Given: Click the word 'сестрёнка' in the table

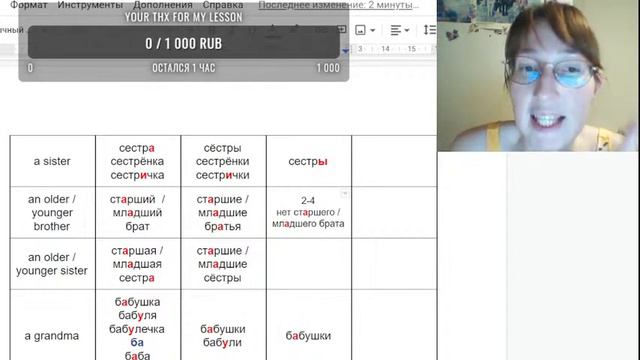Looking at the screenshot, I should pos(137,161).
